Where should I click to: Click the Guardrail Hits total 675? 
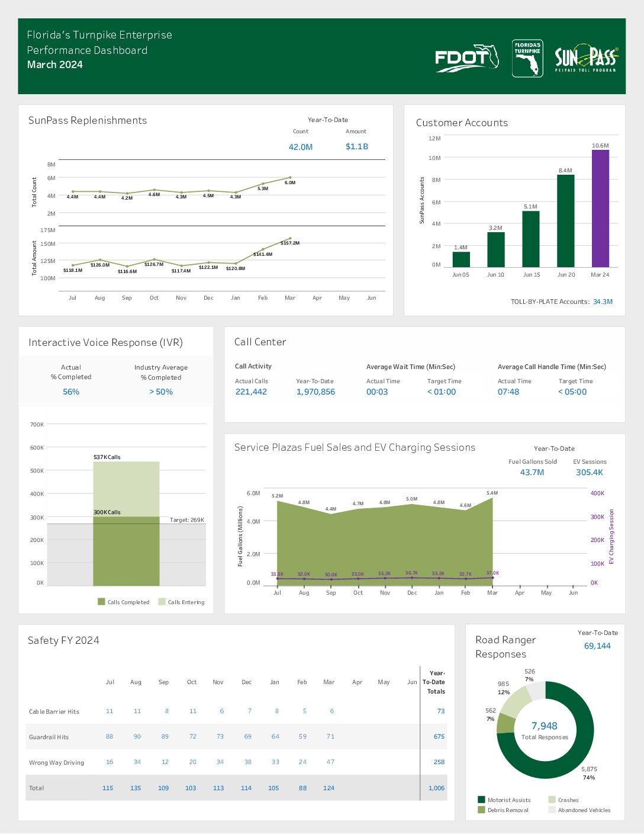pos(439,736)
